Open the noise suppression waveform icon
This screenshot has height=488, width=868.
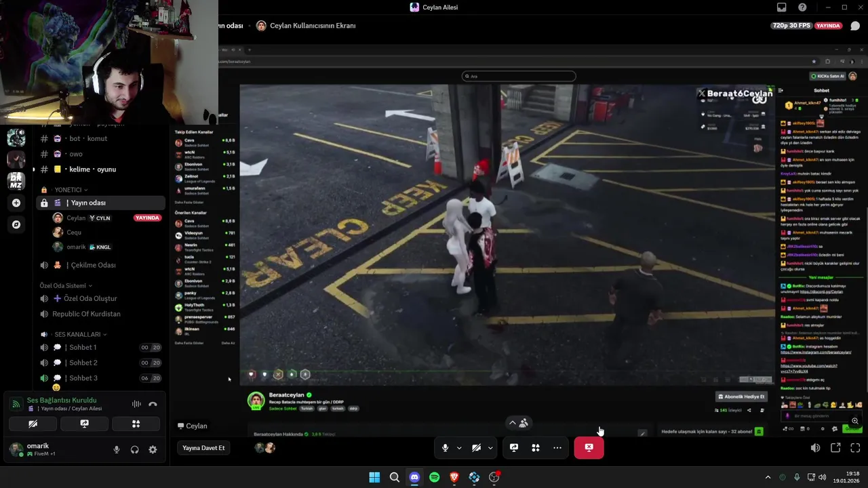pos(136,404)
